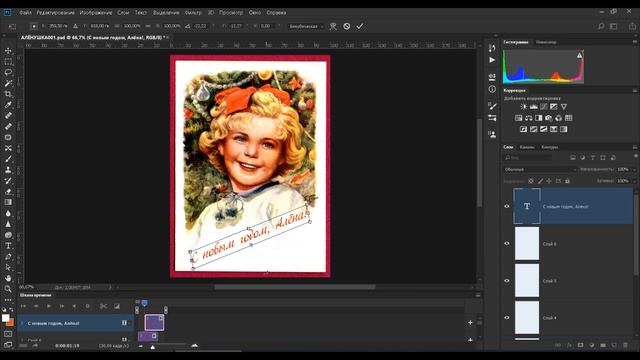Add media to text track plus

[470, 322]
